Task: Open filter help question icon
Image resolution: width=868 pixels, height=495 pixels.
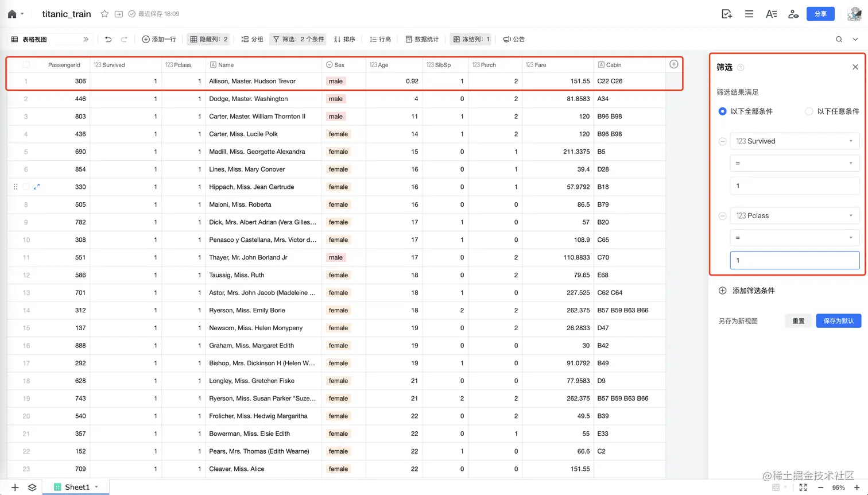Action: tap(741, 67)
